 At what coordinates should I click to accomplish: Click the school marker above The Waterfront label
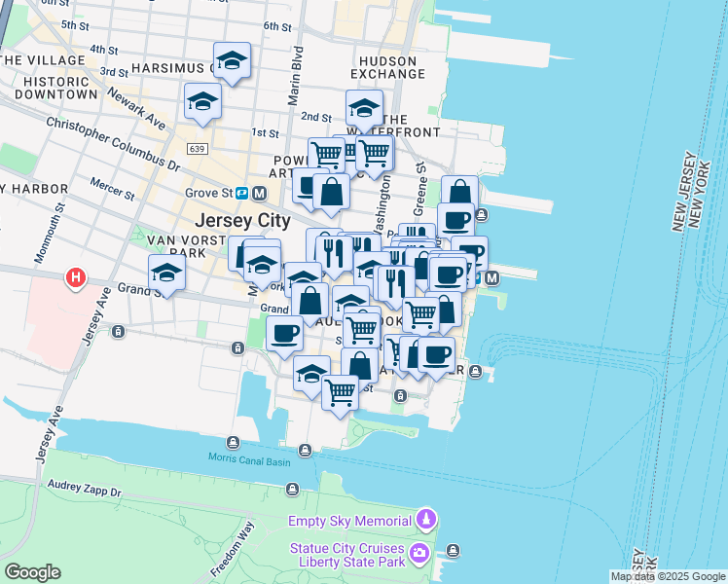point(364,109)
